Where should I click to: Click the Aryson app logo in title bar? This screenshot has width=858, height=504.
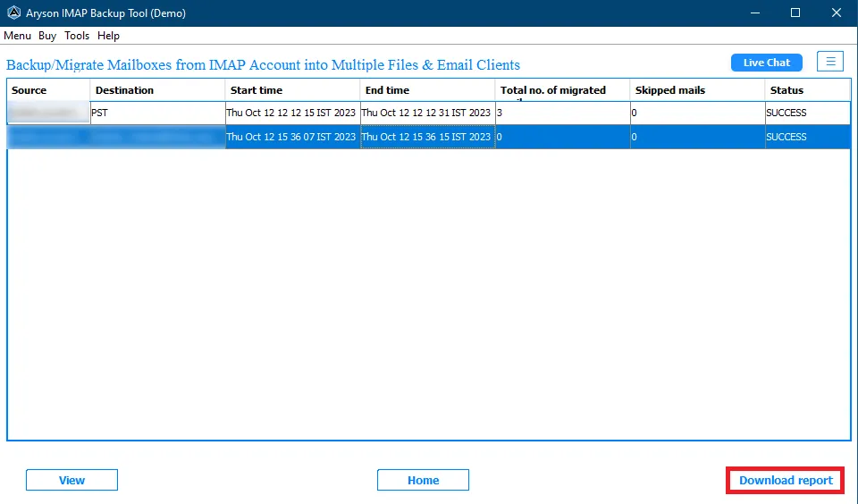pyautogui.click(x=13, y=13)
